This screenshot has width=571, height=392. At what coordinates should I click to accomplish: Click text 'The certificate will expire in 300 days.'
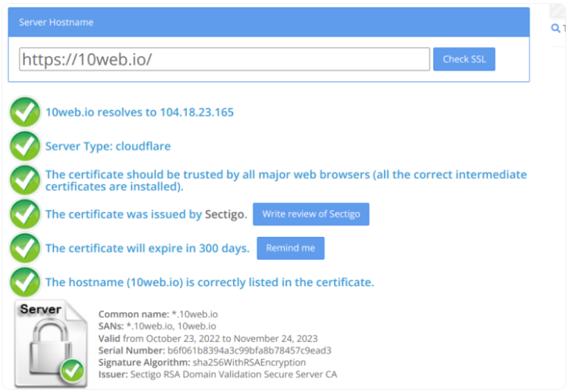148,248
